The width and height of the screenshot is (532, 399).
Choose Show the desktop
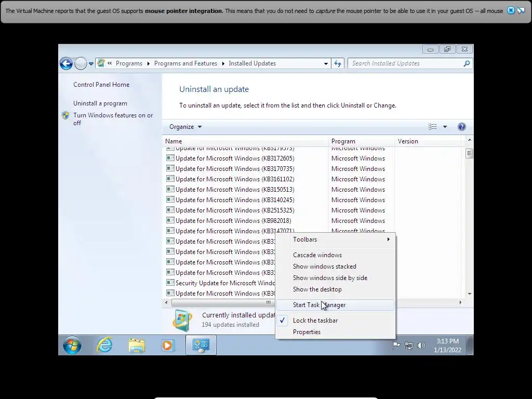(x=336, y=289)
